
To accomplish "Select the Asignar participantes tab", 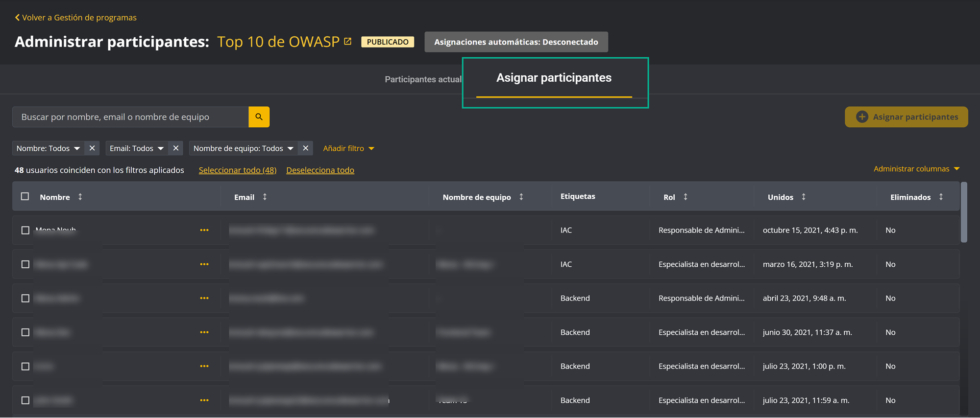I will click(554, 78).
